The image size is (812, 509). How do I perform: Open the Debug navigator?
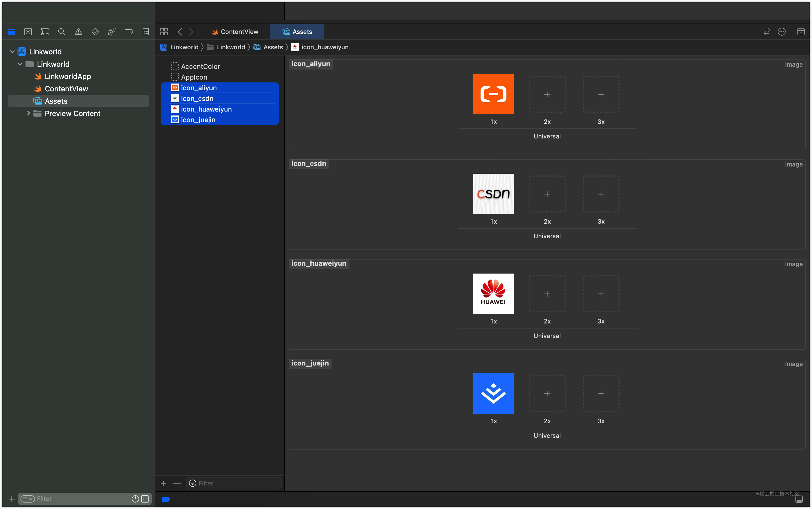112,32
